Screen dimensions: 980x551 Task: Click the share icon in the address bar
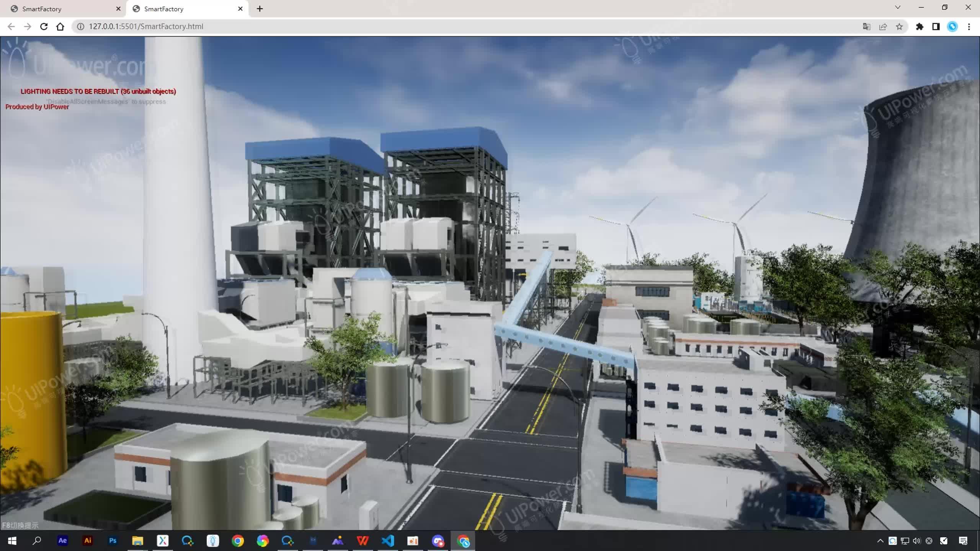coord(883,26)
